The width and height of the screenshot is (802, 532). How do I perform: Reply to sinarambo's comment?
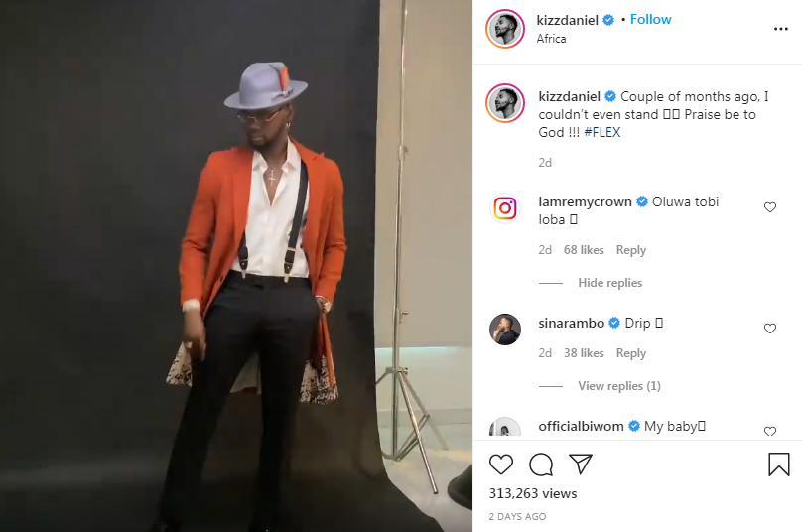(630, 353)
